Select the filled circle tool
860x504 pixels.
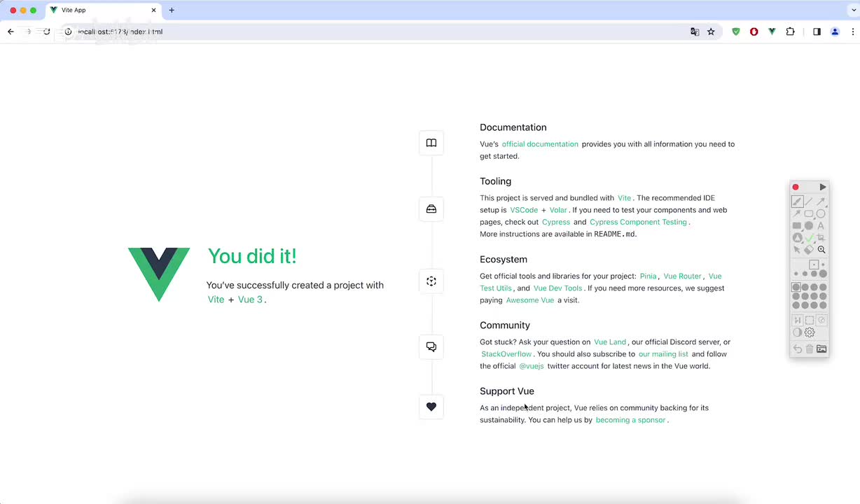click(808, 225)
